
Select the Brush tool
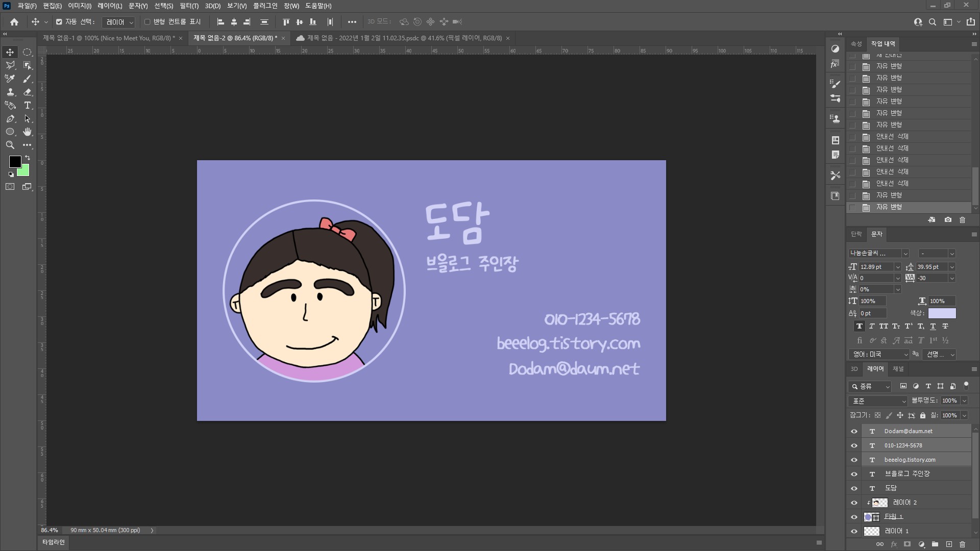28,79
